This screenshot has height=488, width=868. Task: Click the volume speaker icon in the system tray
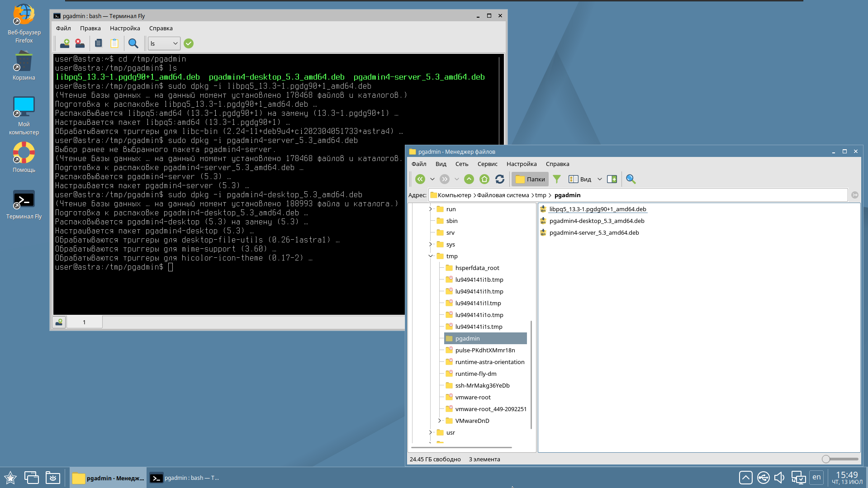(779, 478)
